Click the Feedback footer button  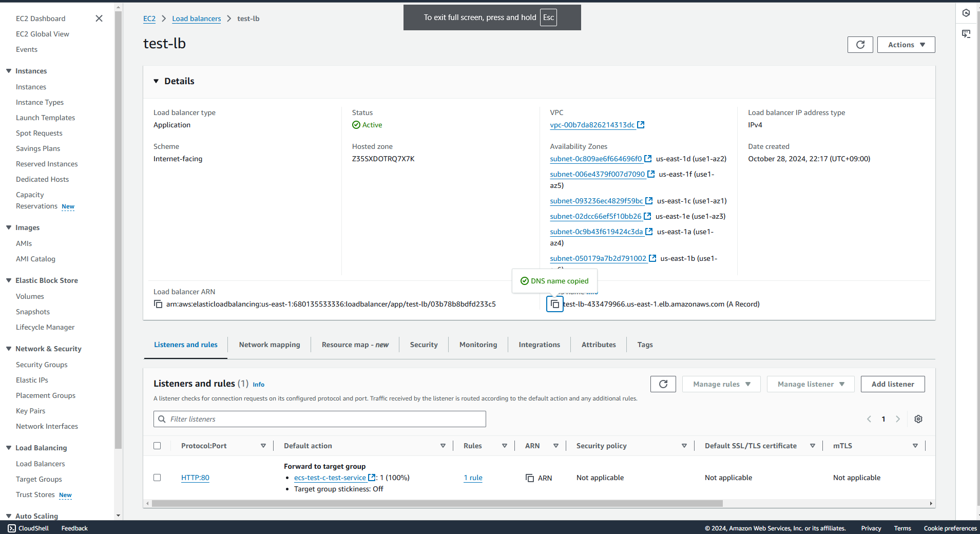74,528
